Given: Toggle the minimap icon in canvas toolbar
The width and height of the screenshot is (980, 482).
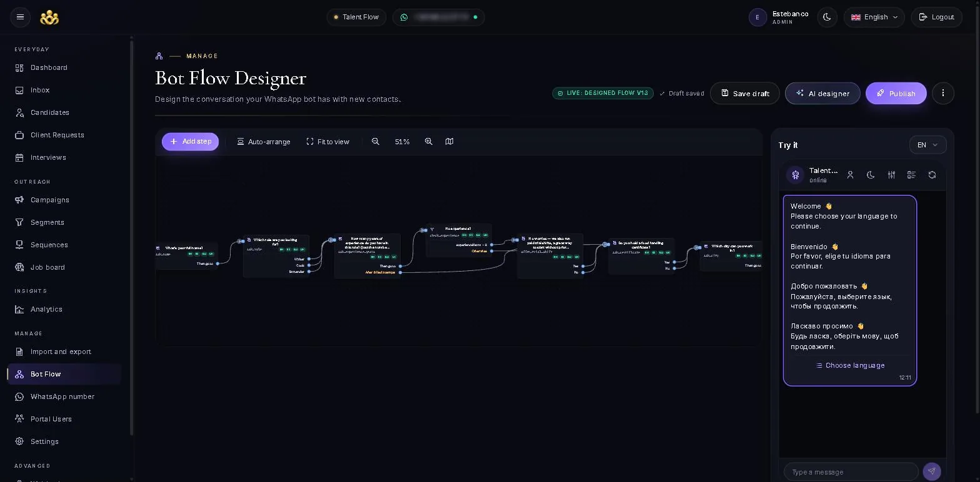Looking at the screenshot, I should click(449, 142).
